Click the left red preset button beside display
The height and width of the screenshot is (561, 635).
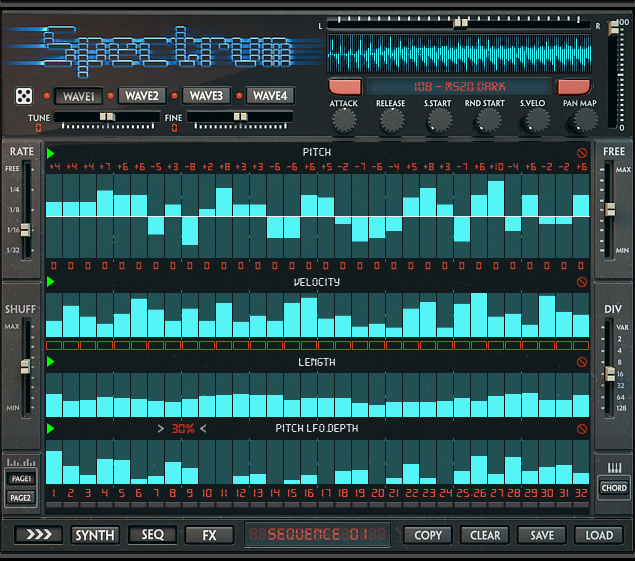tap(344, 87)
